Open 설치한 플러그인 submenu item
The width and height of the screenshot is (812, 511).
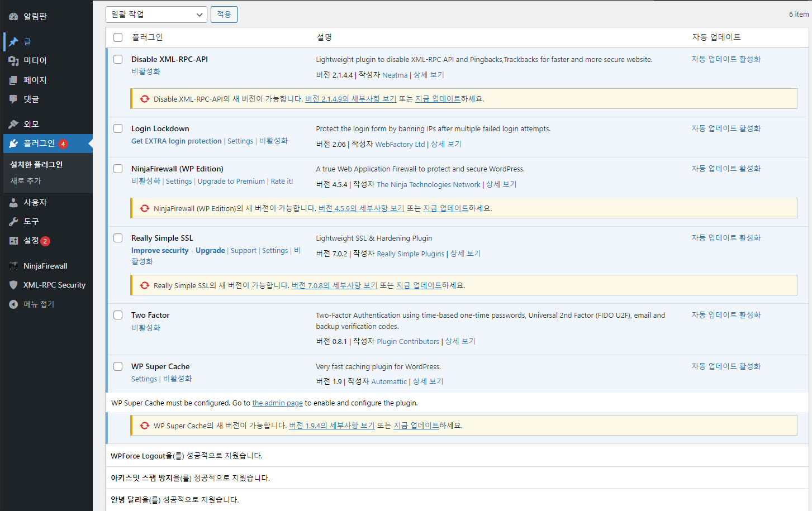point(37,165)
